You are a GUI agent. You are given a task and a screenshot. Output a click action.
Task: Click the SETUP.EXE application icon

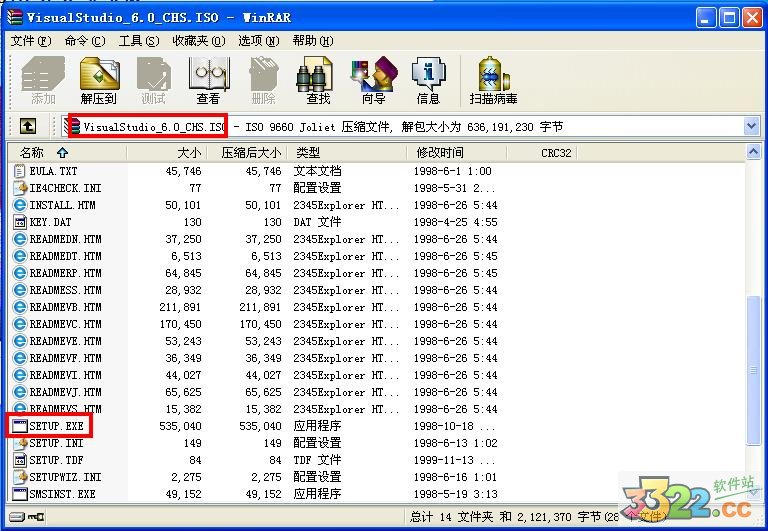point(20,426)
